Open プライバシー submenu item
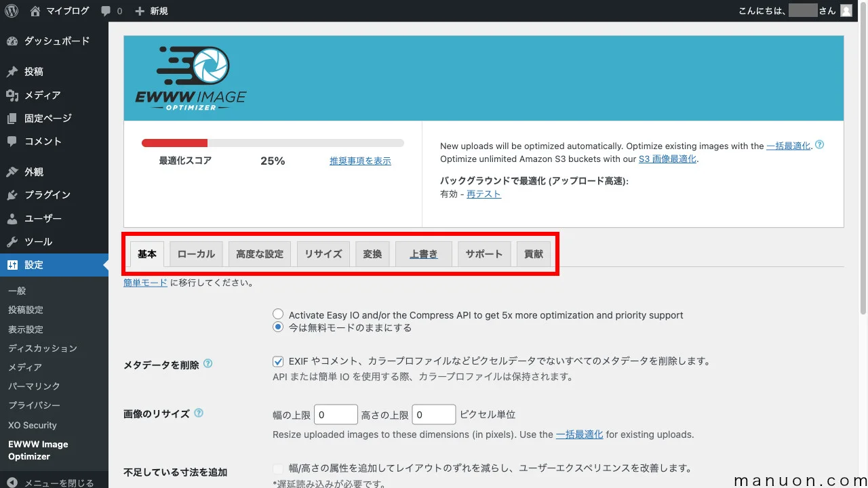This screenshot has width=868, height=488. click(54, 405)
